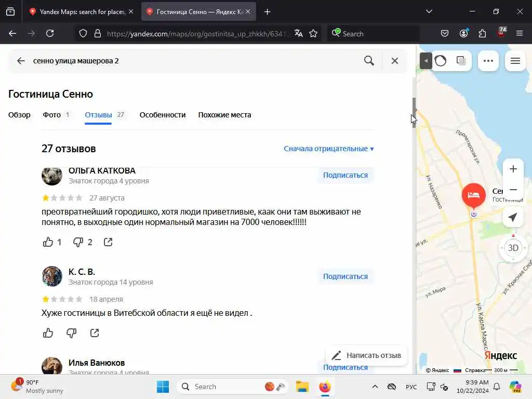532x399 pixels.
Task: Like the К. С. В. review
Action: [x=48, y=333]
